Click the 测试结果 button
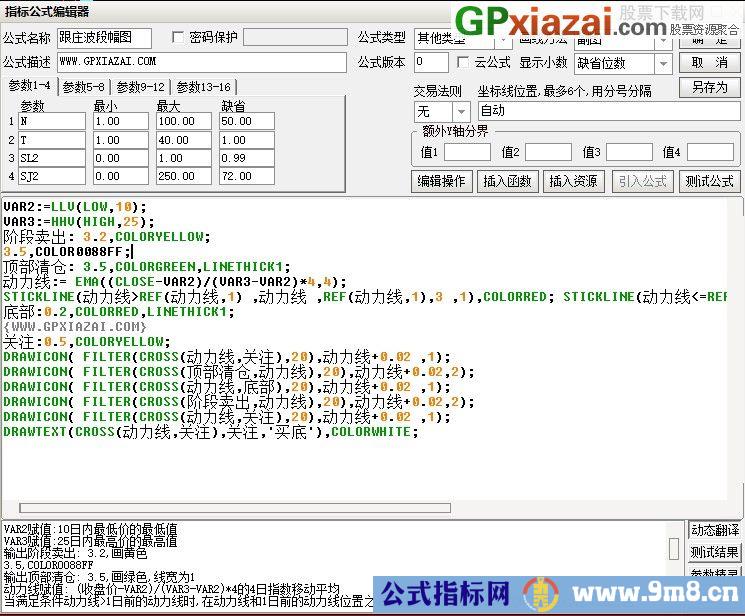745x616 pixels. 715,552
